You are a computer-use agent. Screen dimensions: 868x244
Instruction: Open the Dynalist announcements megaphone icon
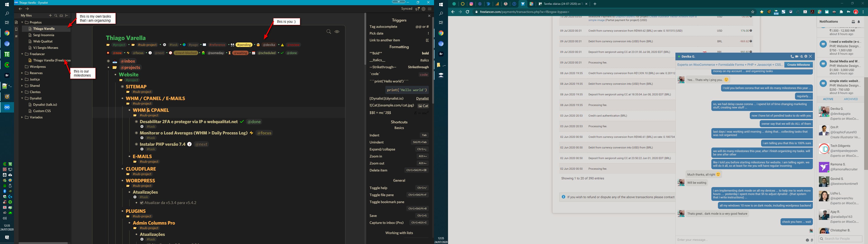[417, 9]
